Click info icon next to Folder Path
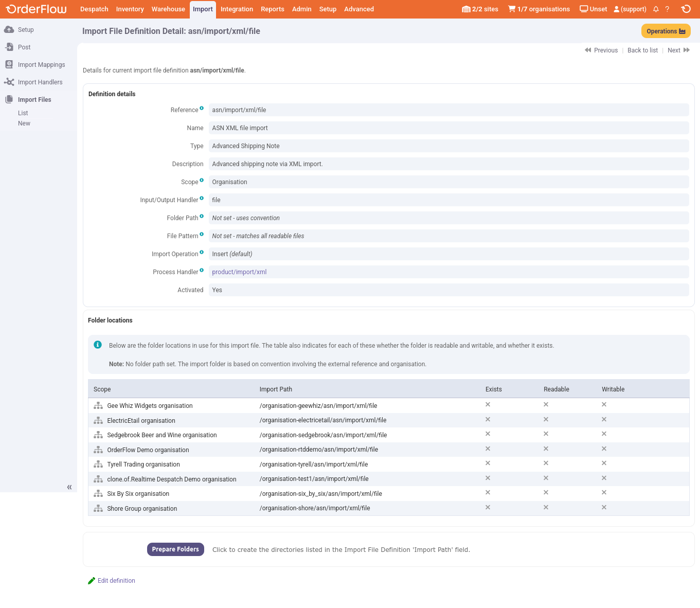The height and width of the screenshot is (608, 700). 202,216
